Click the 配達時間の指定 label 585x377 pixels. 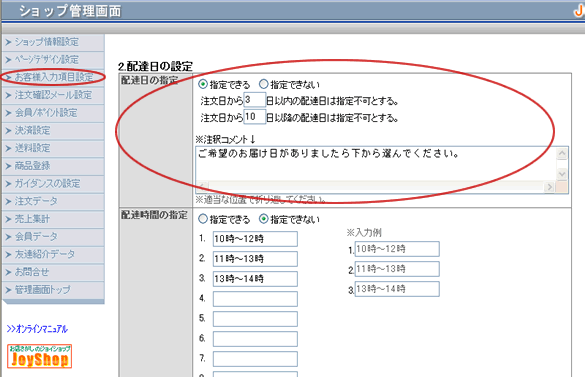154,215
